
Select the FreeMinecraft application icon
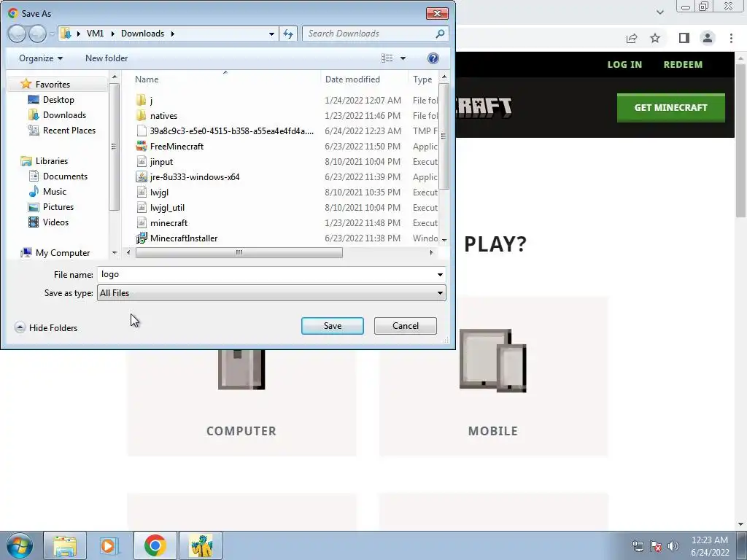(x=141, y=146)
